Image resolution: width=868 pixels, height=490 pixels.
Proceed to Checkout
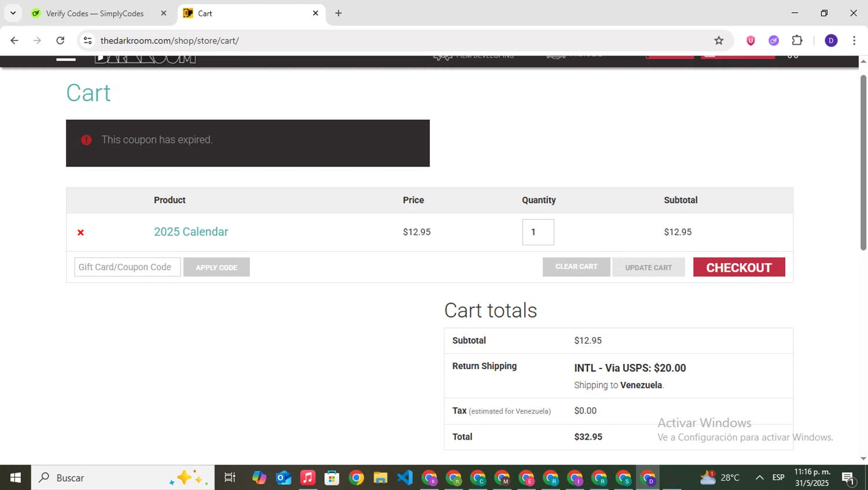pyautogui.click(x=739, y=267)
